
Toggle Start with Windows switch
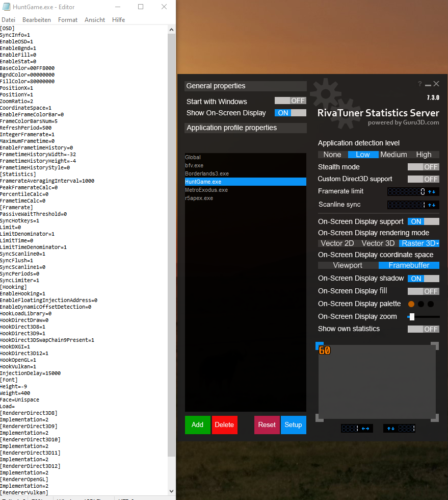[291, 101]
